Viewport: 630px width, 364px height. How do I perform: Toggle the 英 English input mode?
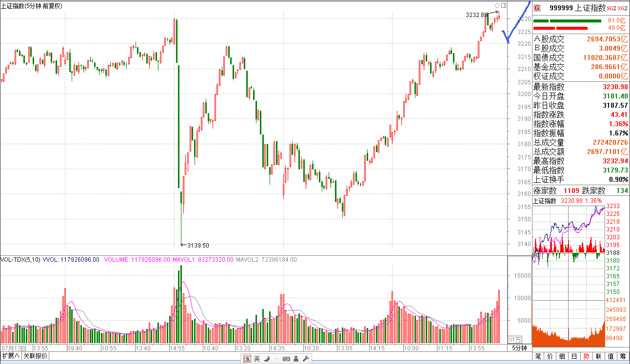pos(257,359)
